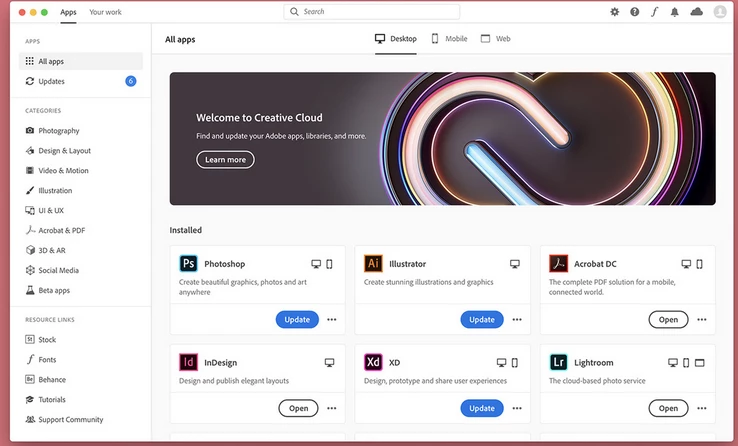Open the Support Community link
Screen dimensions: 738x446
click(x=64, y=420)
